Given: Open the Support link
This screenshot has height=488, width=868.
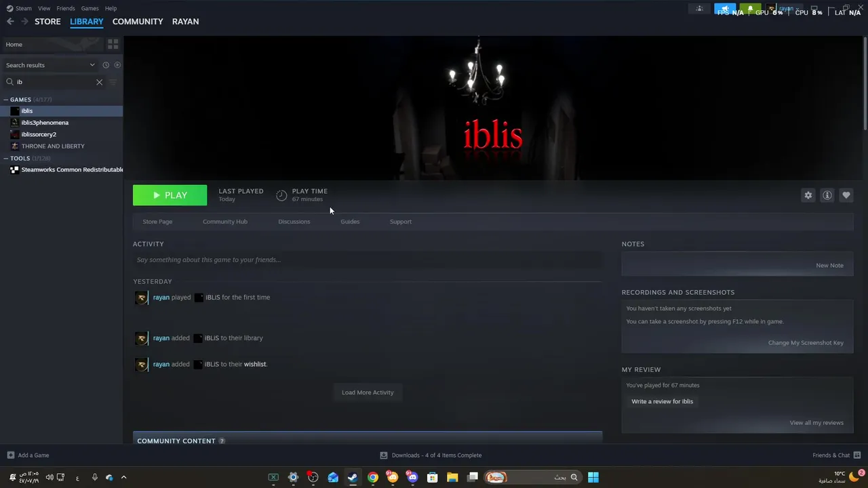Looking at the screenshot, I should point(400,222).
